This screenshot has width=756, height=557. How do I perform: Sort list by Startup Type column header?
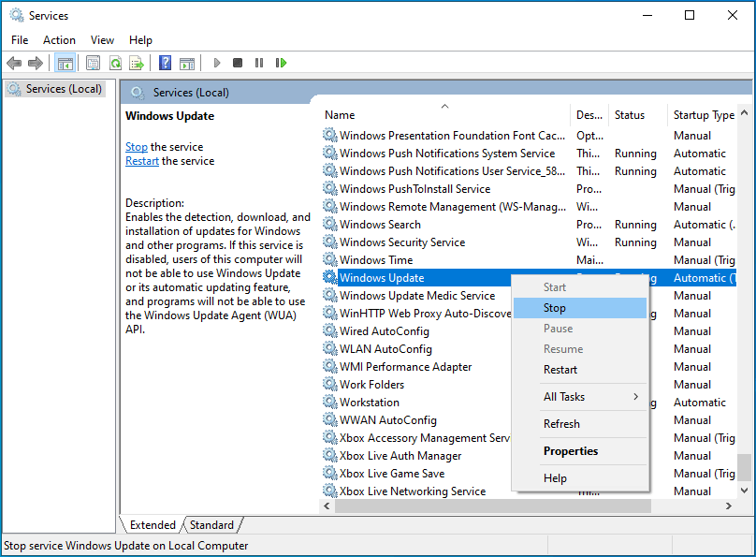(x=704, y=115)
